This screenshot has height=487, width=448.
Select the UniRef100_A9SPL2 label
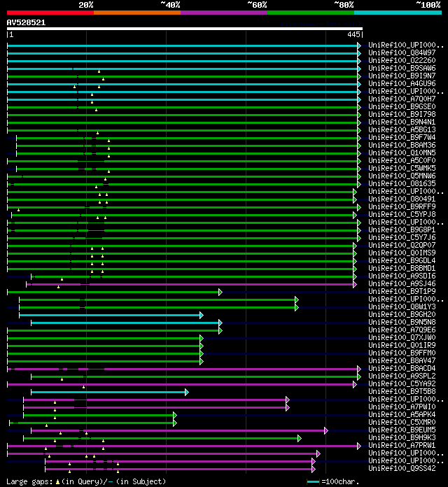[402, 376]
